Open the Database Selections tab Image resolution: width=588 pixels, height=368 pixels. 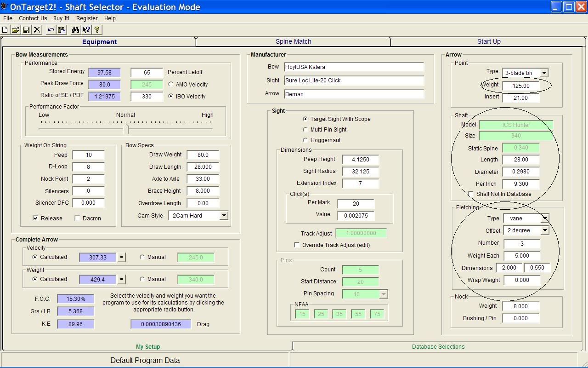pos(438,347)
